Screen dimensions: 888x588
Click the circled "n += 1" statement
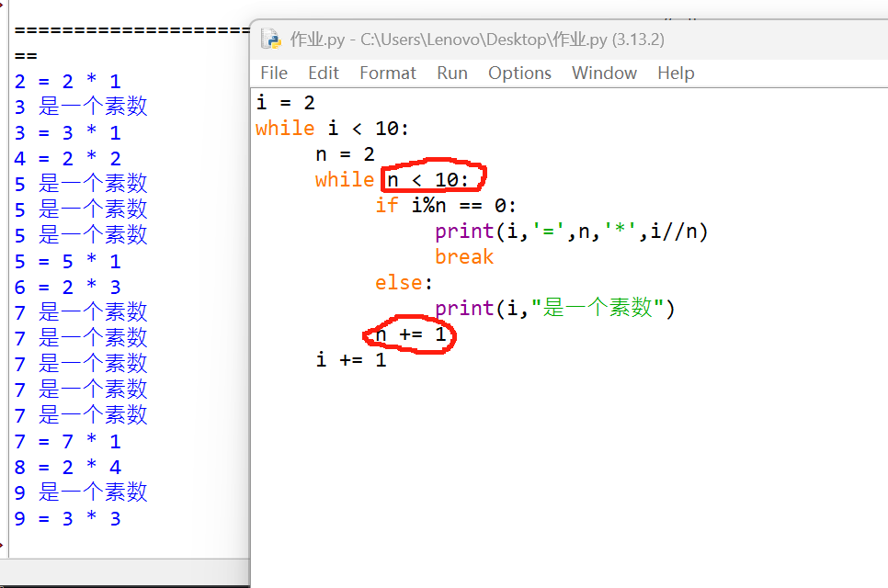tap(411, 335)
